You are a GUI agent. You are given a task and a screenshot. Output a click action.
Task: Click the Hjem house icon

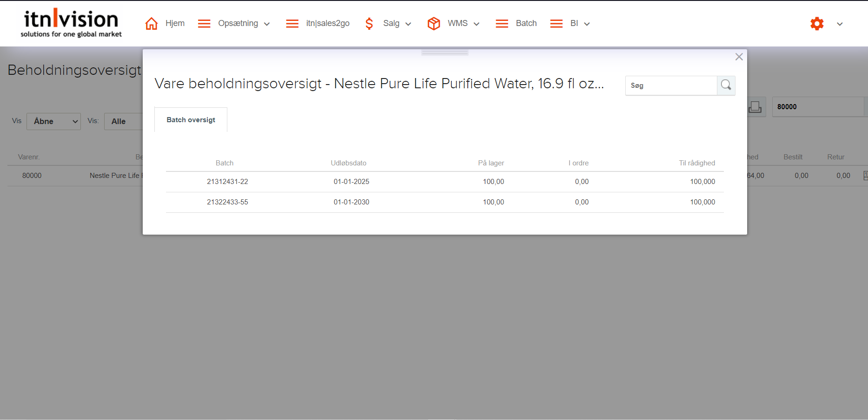tap(152, 24)
